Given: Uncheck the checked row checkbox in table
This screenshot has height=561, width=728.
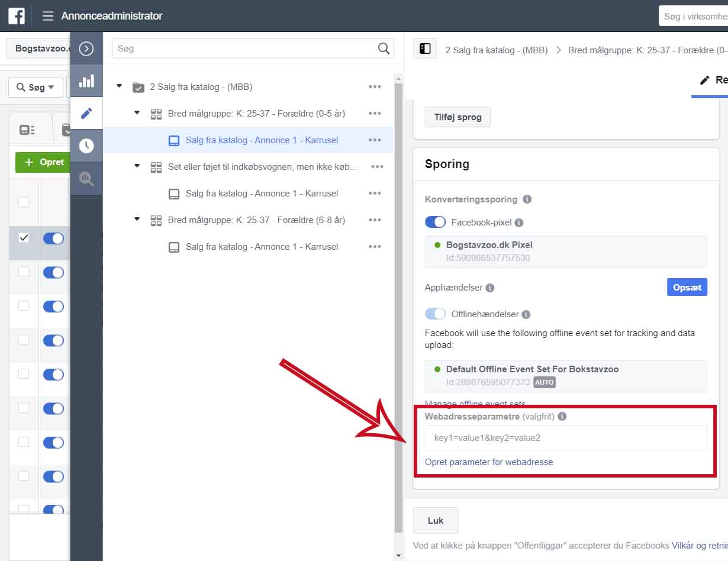Looking at the screenshot, I should click(x=24, y=237).
